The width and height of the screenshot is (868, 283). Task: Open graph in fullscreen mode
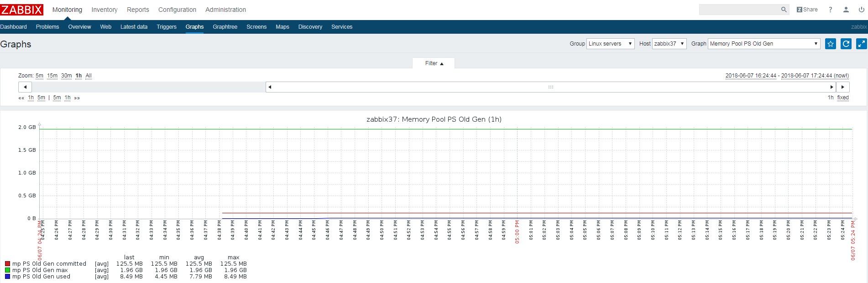(x=861, y=44)
